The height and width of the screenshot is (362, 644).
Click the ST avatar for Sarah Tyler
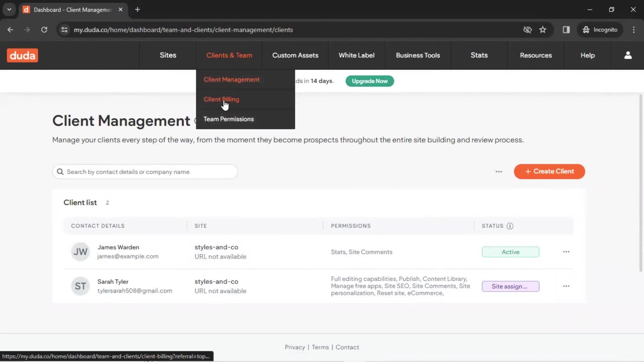(x=80, y=286)
